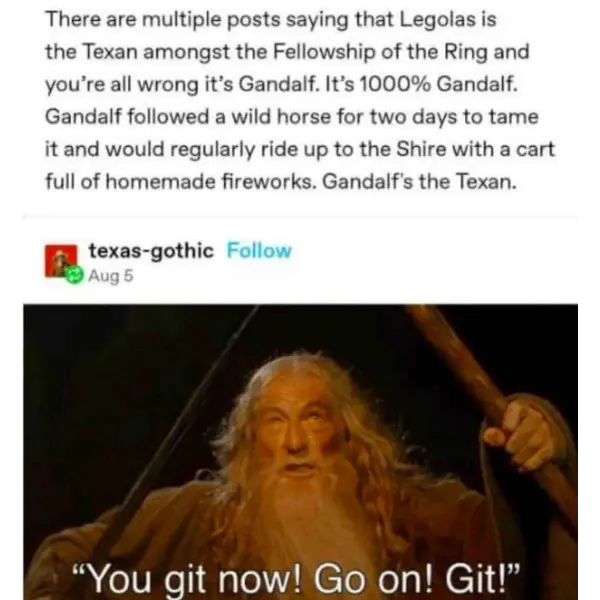Image resolution: width=600 pixels, height=600 pixels.
Task: Click the divider line above texas-gothic reply
Action: click(x=300, y=217)
